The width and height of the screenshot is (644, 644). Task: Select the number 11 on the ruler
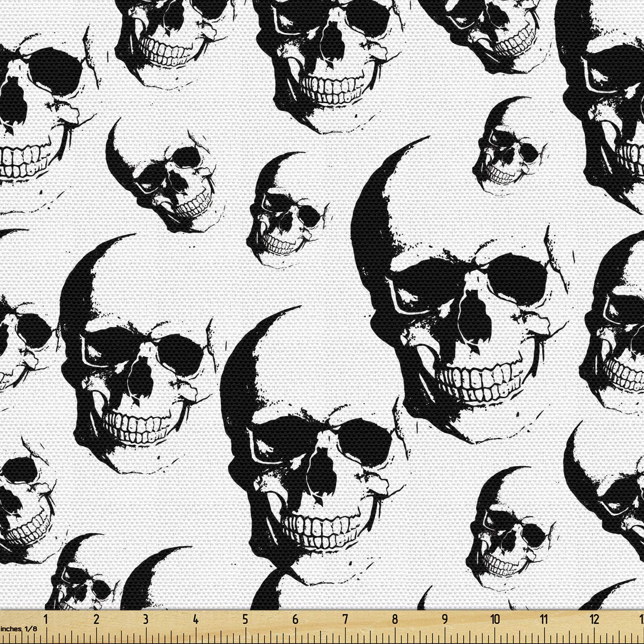tap(544, 620)
